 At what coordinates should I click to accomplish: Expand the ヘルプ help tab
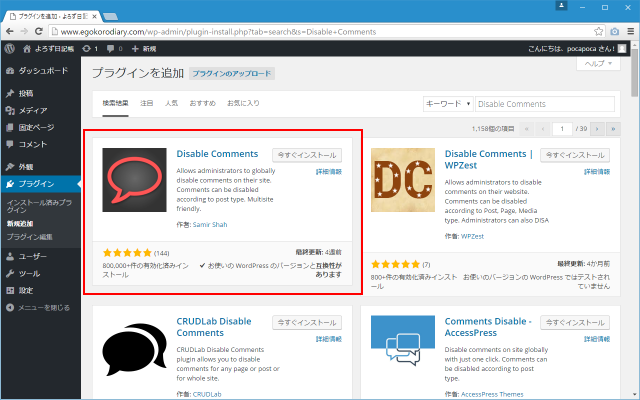pyautogui.click(x=598, y=64)
